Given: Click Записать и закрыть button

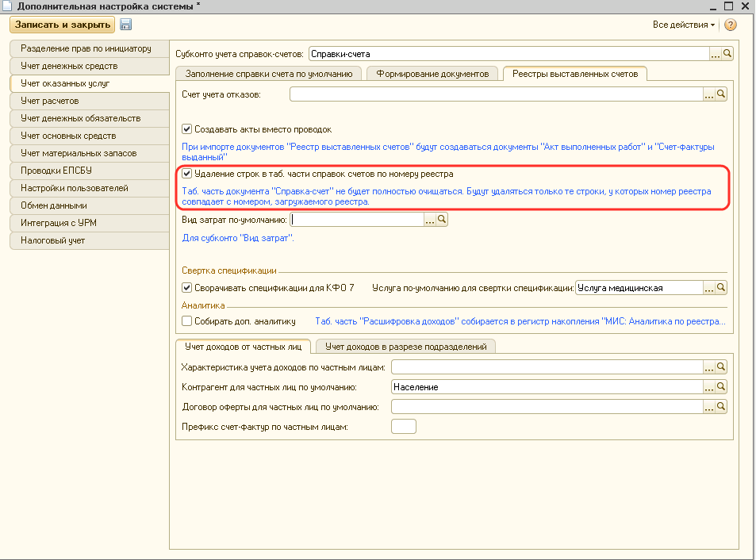Looking at the screenshot, I should [x=62, y=25].
